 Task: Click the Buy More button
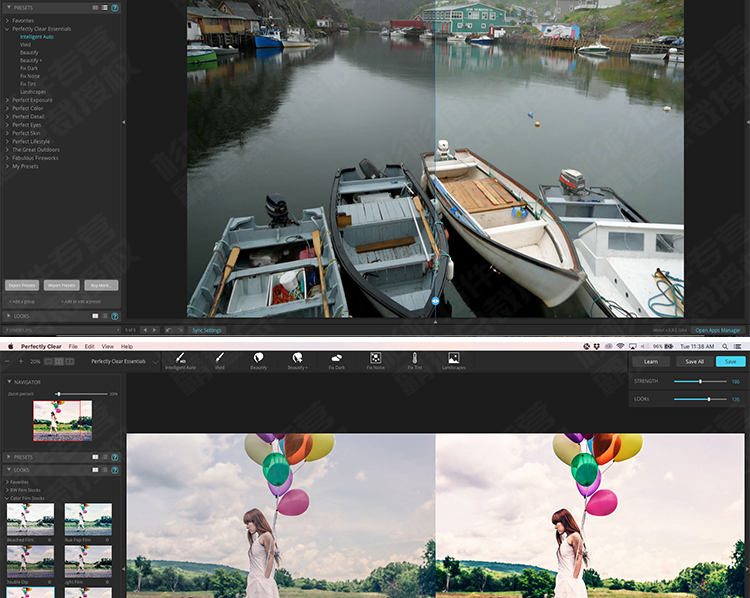(x=101, y=286)
